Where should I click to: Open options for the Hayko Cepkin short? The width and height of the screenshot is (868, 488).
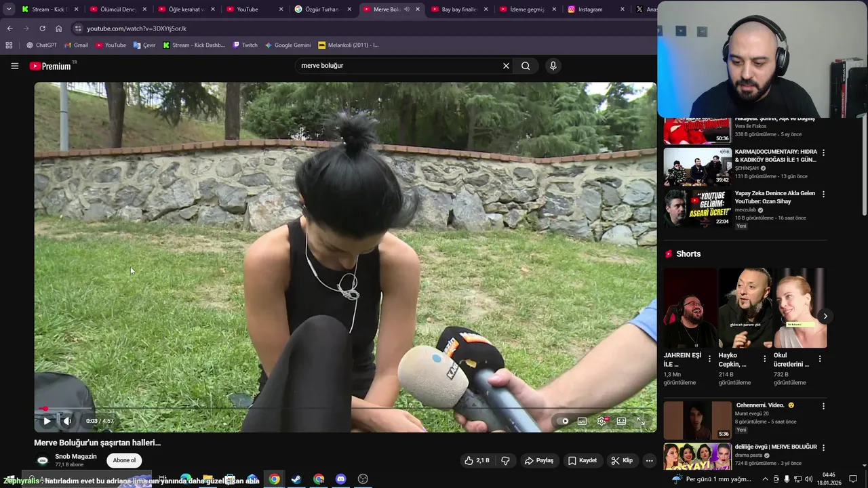pyautogui.click(x=765, y=359)
